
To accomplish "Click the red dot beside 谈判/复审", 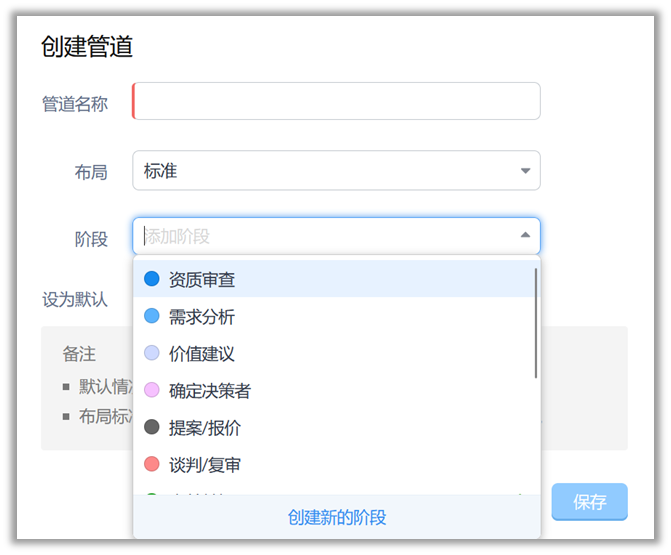I will coord(152,464).
